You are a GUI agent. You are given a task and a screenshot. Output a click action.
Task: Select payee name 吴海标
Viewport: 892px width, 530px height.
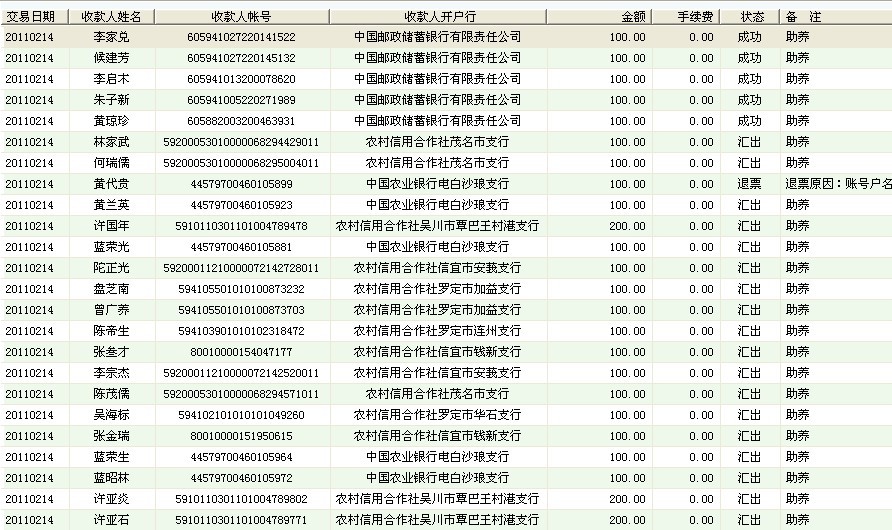click(x=112, y=415)
